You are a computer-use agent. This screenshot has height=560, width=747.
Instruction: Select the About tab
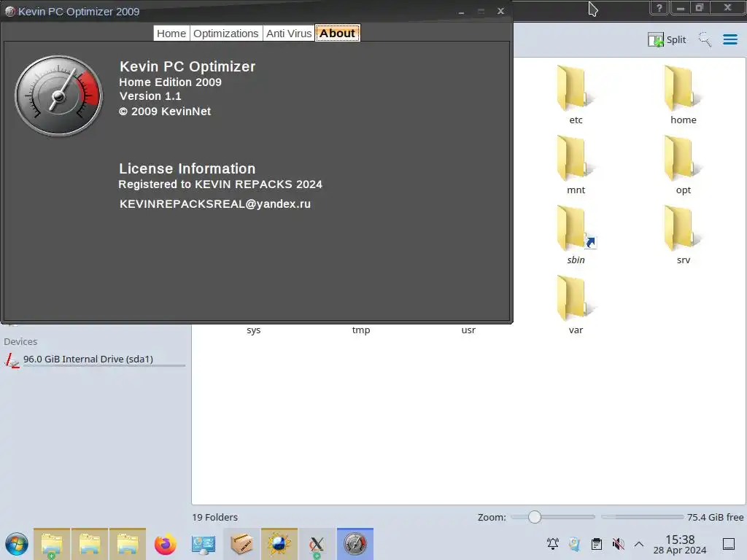(337, 34)
